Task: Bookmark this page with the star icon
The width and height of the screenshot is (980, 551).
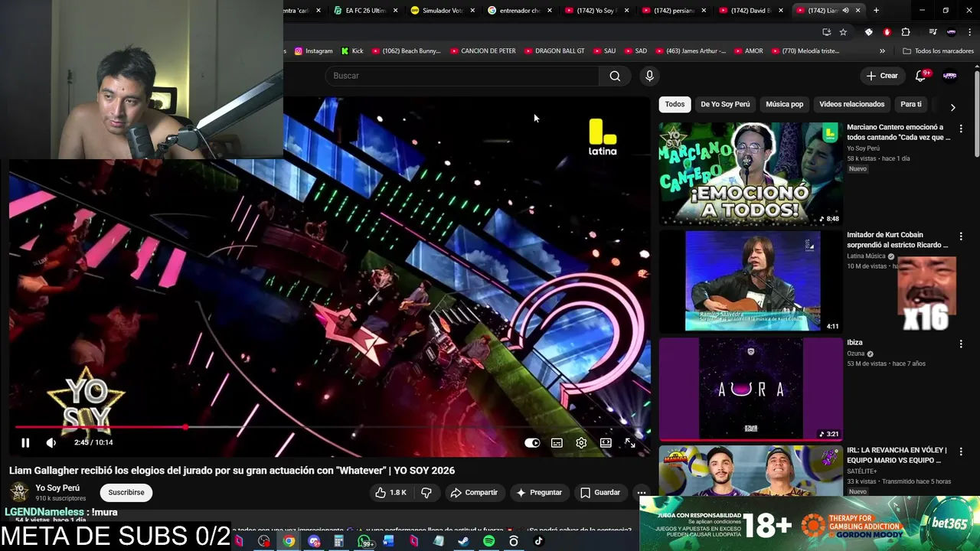Action: (x=843, y=32)
